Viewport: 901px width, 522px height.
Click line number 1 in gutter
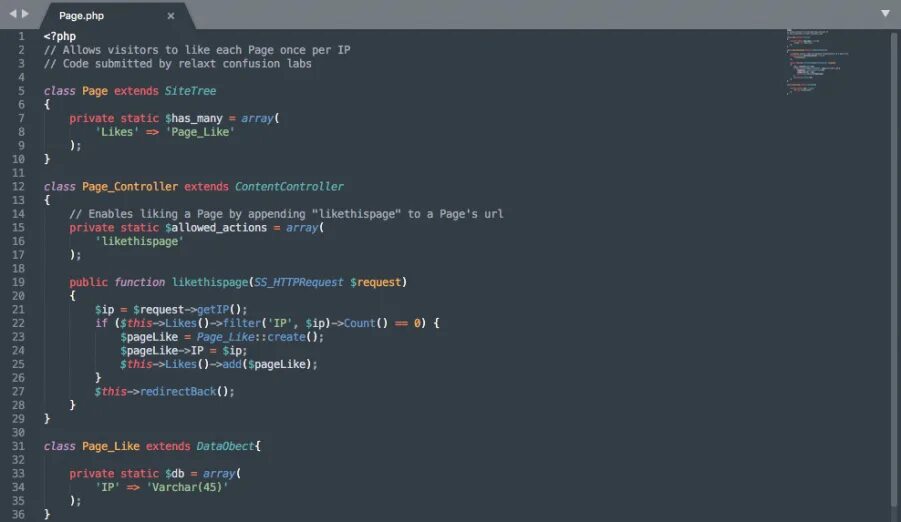click(x=21, y=36)
